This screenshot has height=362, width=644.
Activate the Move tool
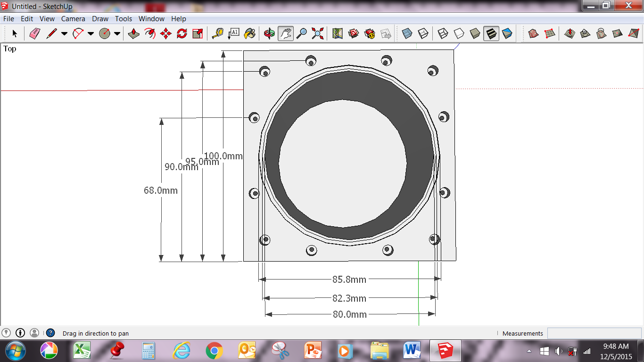coord(166,33)
